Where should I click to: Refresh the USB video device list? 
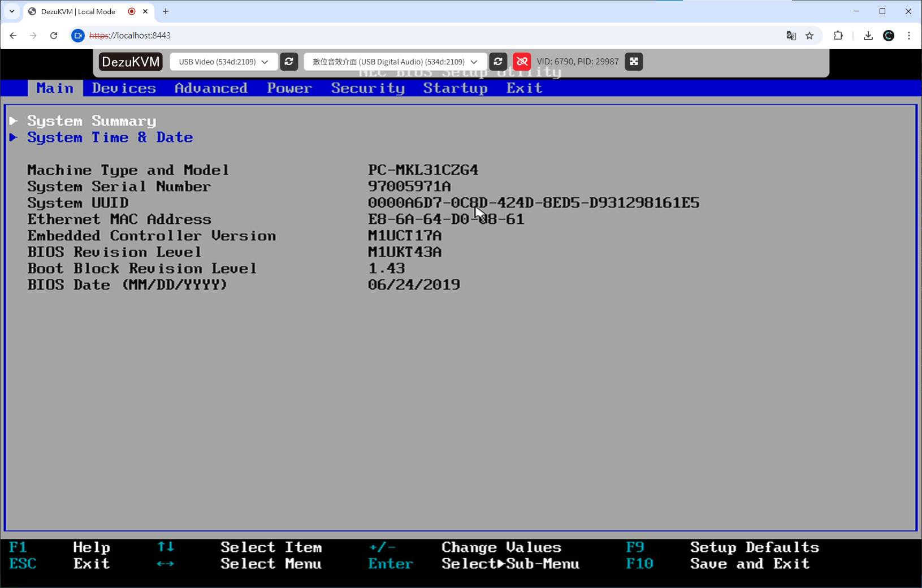(x=289, y=62)
